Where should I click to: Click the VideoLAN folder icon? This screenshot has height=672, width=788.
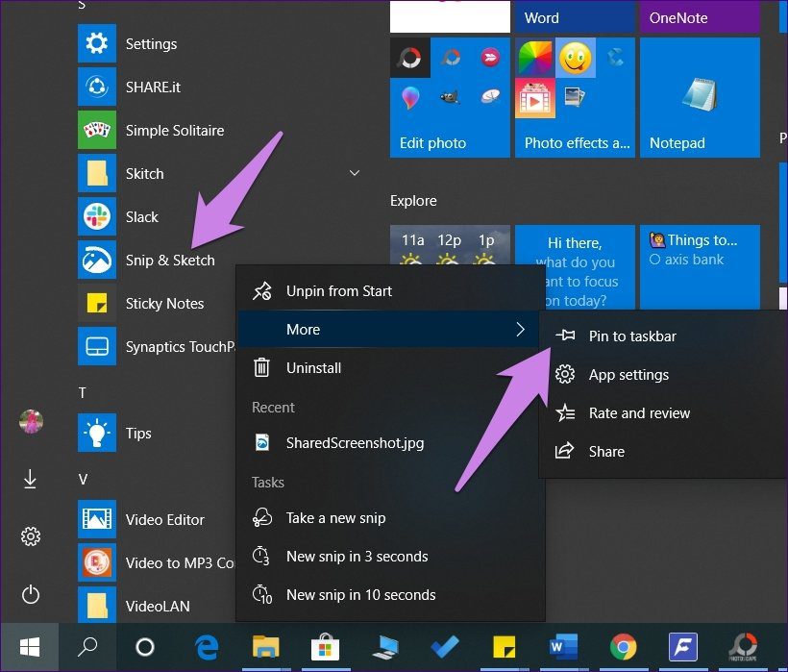(x=97, y=605)
